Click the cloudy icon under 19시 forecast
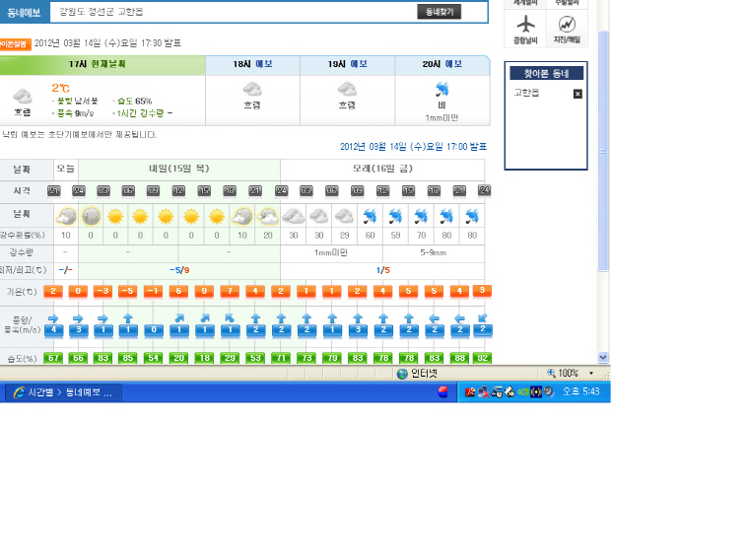The image size is (747, 560). (347, 89)
